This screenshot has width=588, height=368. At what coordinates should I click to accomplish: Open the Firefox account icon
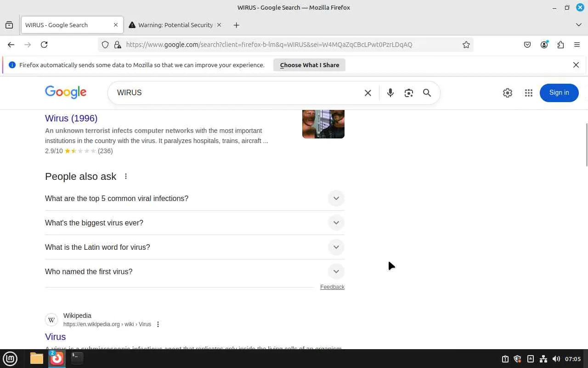point(544,45)
